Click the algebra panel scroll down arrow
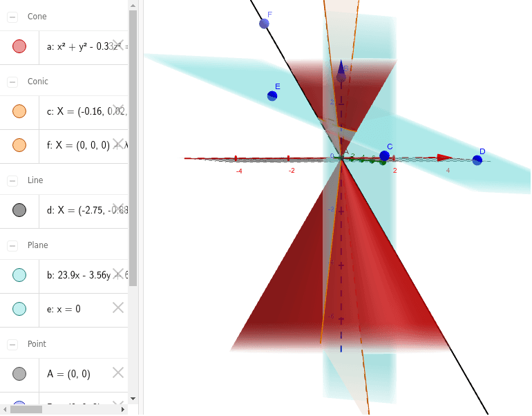Viewport: 532px width, 416px height. coord(133,398)
